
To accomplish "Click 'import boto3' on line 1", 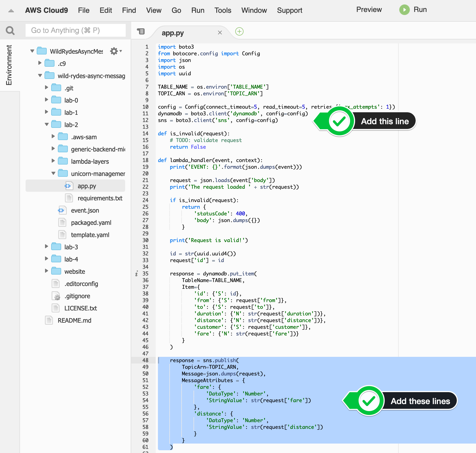I will point(176,47).
